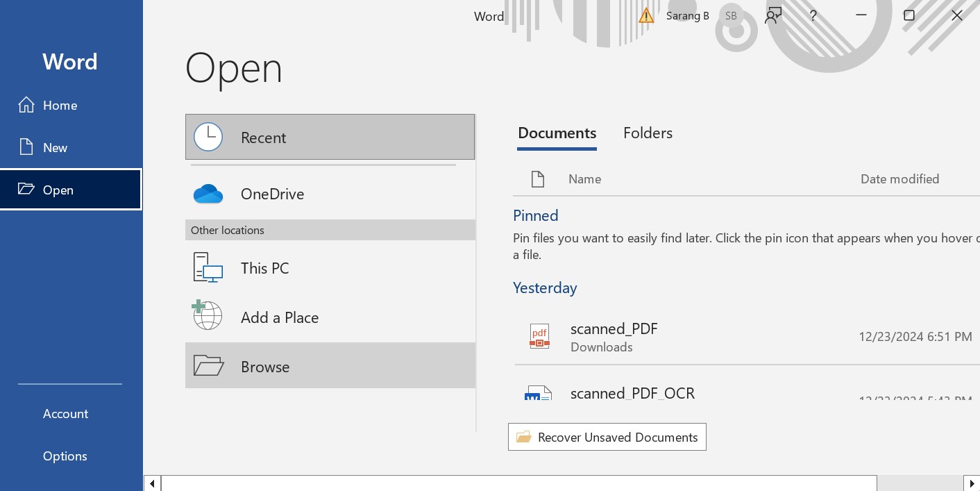Viewport: 980px width, 491px height.
Task: Maximize the Word window
Action: pyautogui.click(x=909, y=15)
